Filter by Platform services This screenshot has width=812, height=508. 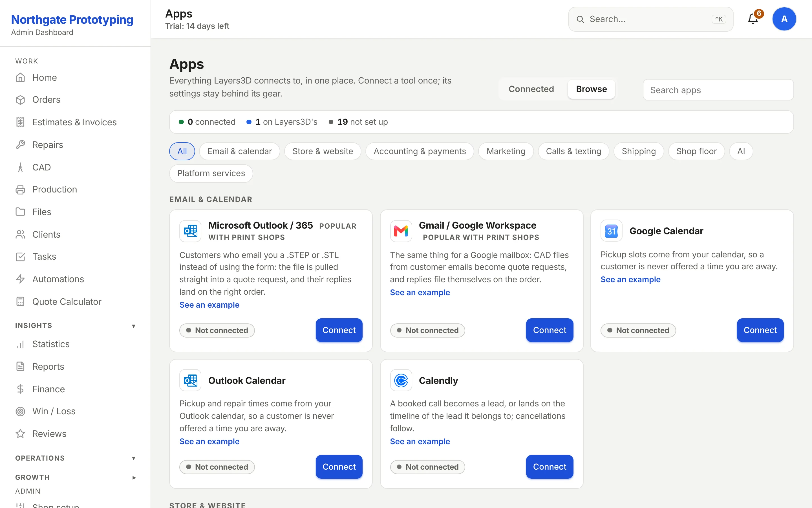pos(211,173)
